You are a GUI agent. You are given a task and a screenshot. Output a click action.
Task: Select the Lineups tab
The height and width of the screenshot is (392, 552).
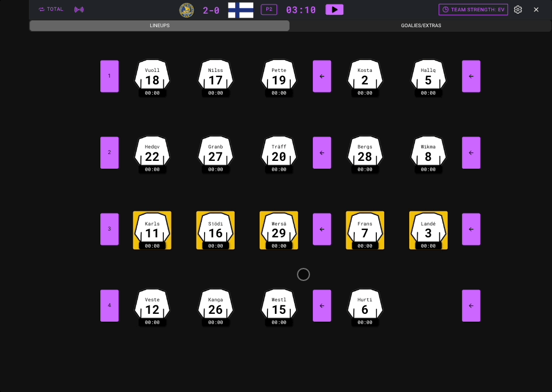coord(159,25)
